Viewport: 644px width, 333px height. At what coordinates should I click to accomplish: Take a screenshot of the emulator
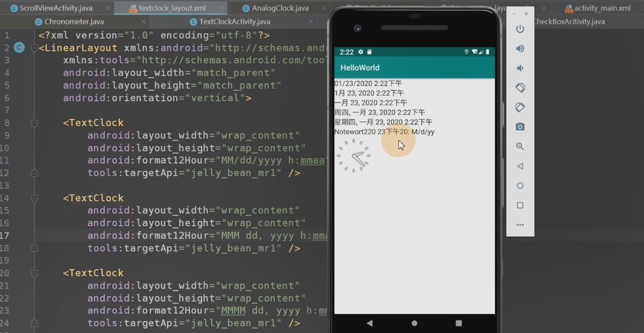click(520, 126)
